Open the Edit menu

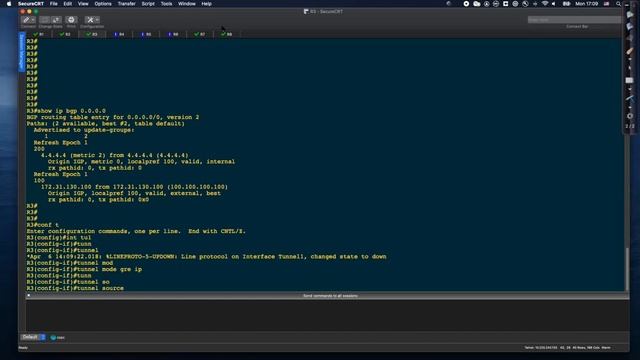(67, 4)
